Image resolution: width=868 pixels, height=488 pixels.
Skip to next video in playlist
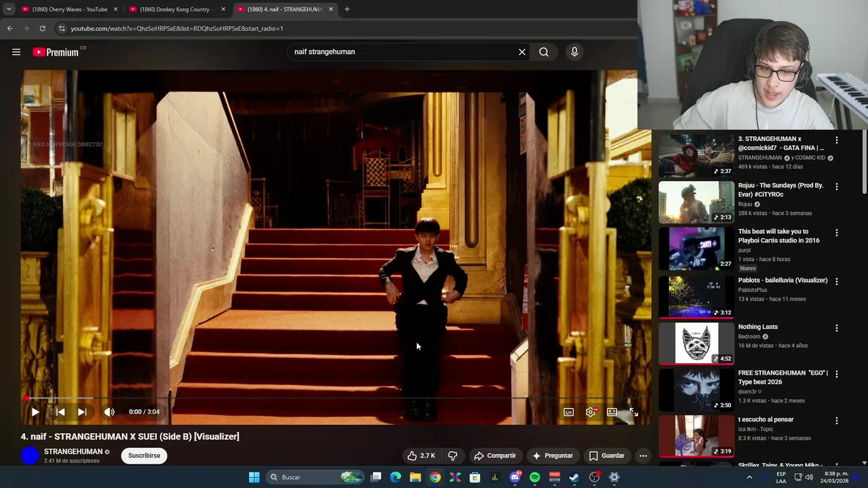point(82,411)
